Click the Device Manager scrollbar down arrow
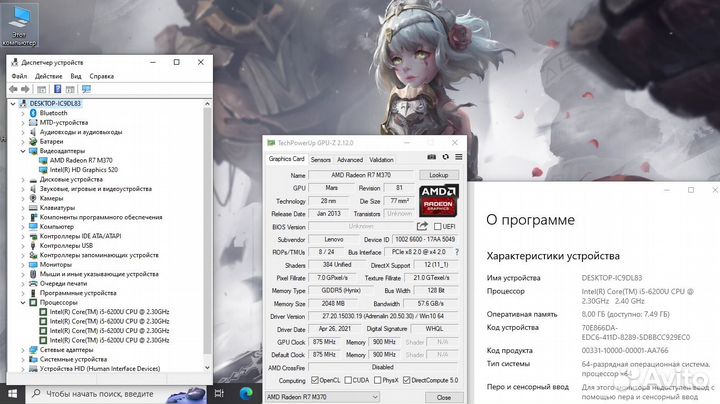The height and width of the screenshot is (404, 720). click(207, 368)
